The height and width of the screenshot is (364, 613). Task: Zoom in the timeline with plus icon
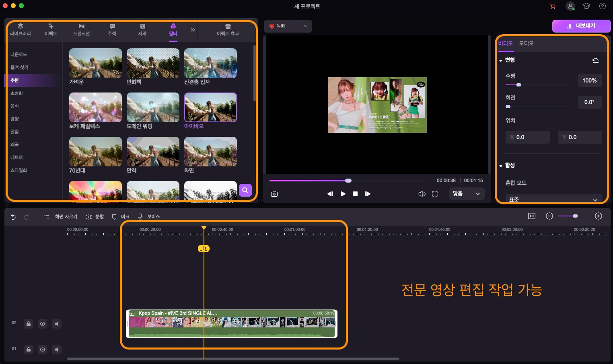(599, 216)
